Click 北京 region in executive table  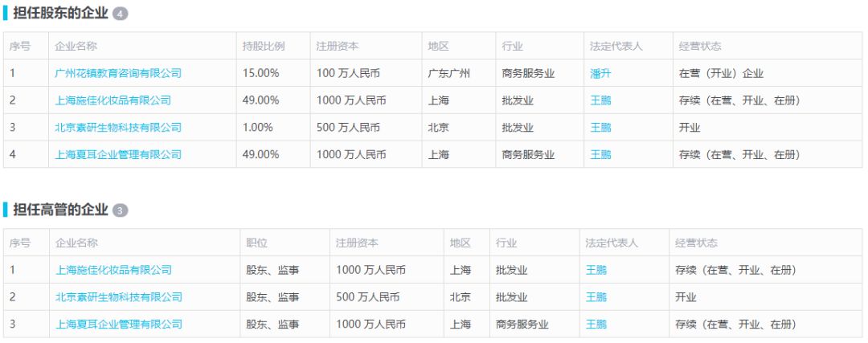coord(460,297)
